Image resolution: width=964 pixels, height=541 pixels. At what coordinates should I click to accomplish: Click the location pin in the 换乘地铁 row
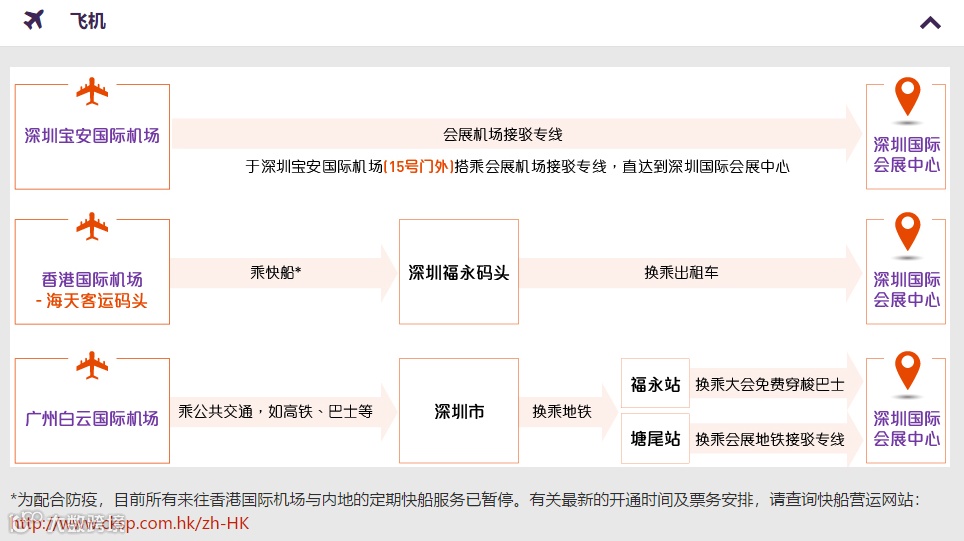tap(907, 371)
